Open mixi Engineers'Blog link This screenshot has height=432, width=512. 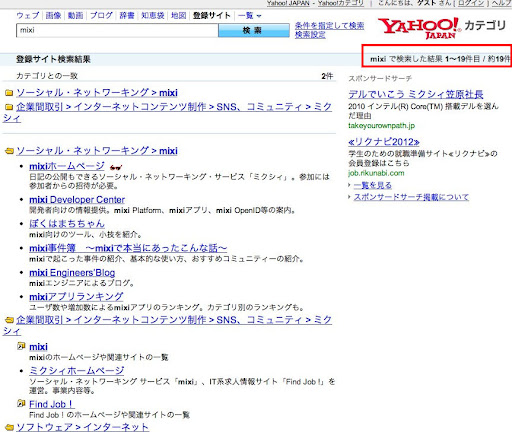coord(72,273)
